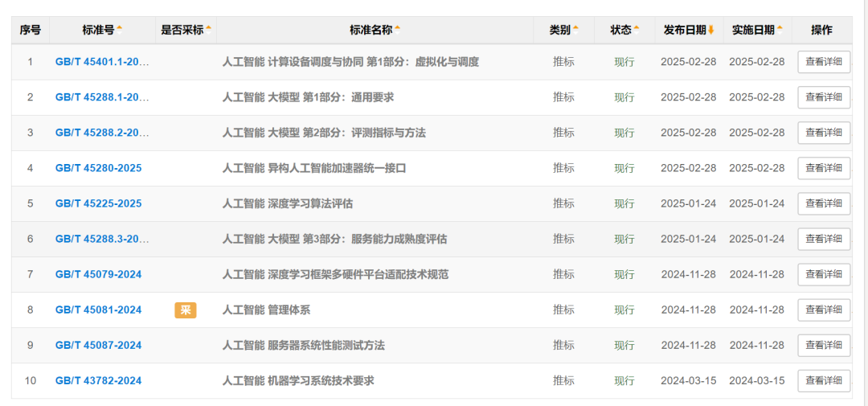Viewport: 868px width, 406px height.
Task: Click 推标 category in GB/T 45081-2024 row
Action: (563, 310)
